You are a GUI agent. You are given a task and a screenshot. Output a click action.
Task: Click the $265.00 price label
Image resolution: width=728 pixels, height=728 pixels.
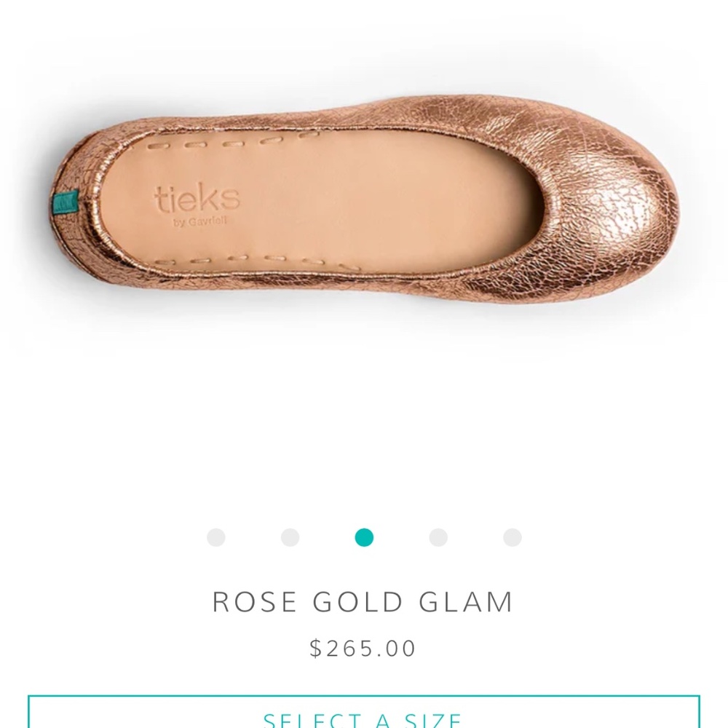[363, 646]
